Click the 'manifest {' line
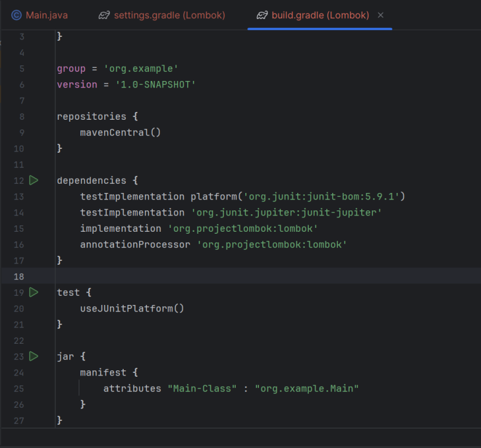 [109, 372]
